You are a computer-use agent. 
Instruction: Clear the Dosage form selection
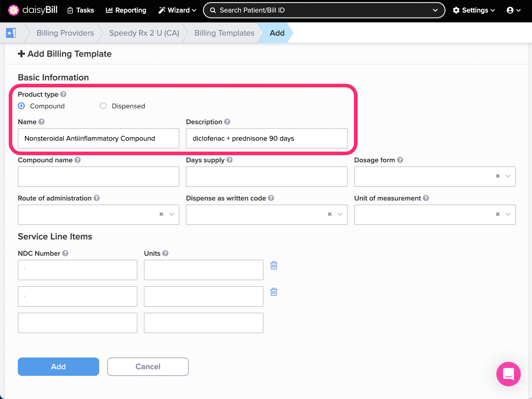[497, 176]
